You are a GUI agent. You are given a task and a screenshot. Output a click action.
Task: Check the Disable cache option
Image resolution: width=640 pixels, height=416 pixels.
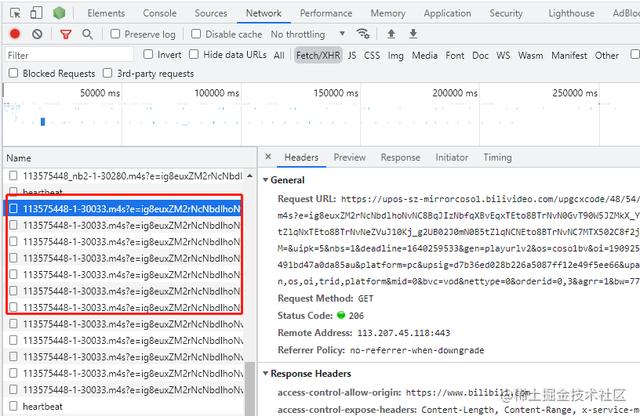197,34
